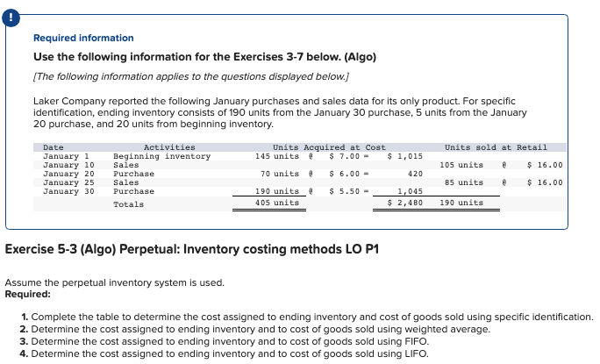The width and height of the screenshot is (600, 364).
Task: Click the '$ 2,480' total cost
Action: tap(405, 203)
